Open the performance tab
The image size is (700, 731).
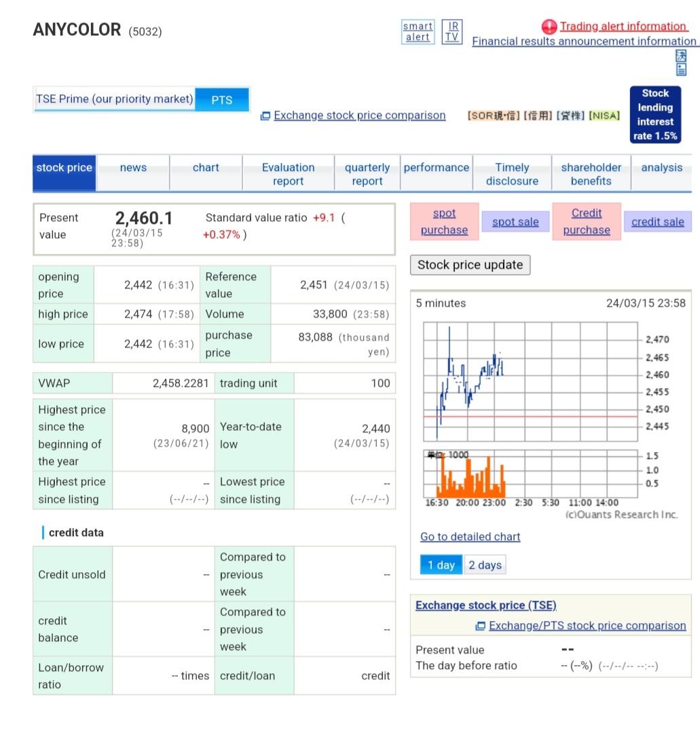[437, 172]
